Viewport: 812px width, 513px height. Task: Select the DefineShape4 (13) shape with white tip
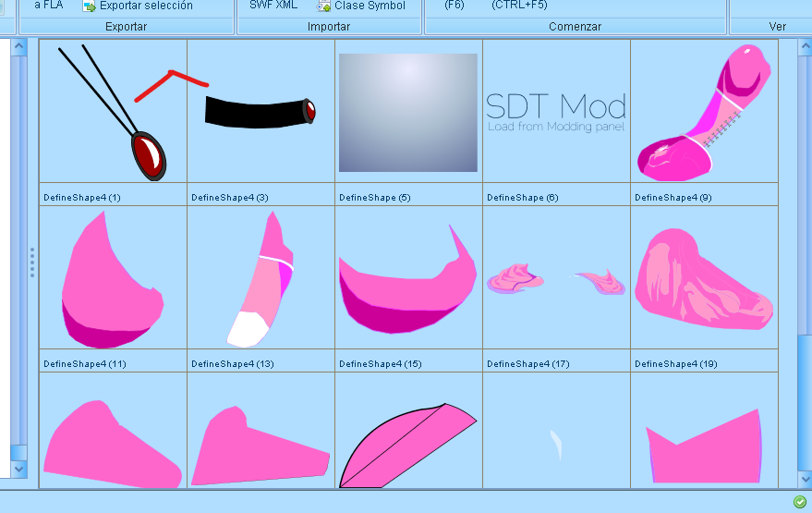click(261, 279)
